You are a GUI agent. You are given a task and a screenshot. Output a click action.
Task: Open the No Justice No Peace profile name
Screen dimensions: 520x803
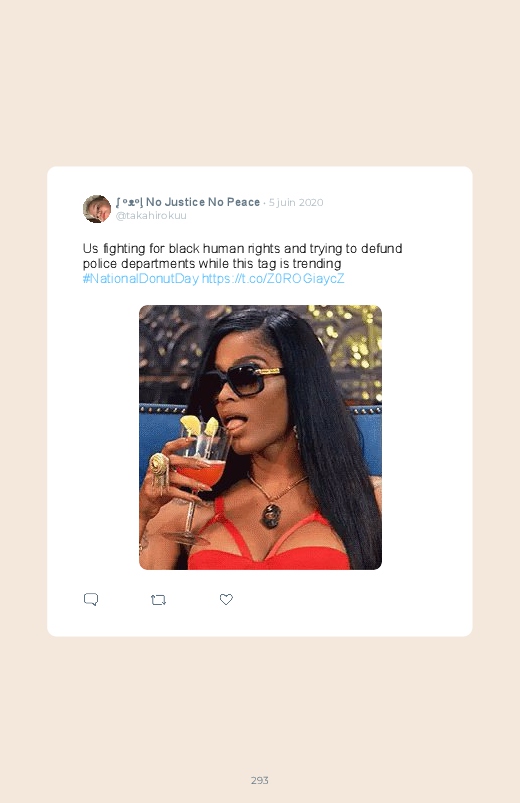coord(203,202)
